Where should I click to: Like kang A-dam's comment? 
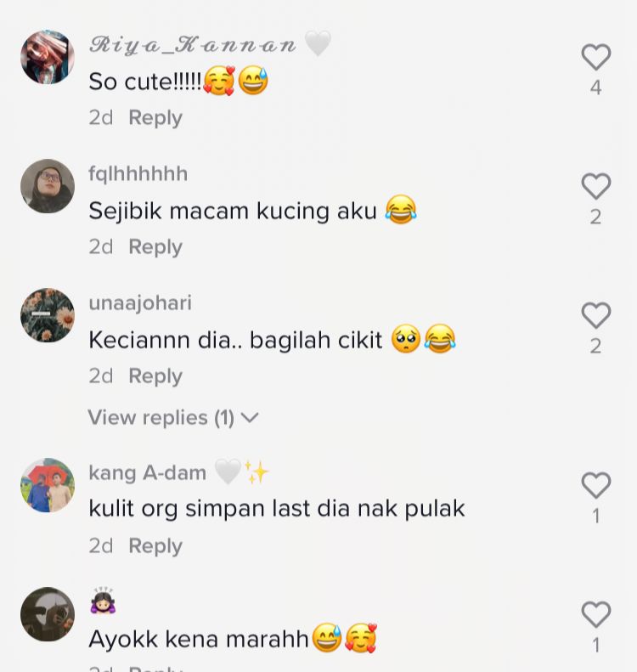pyautogui.click(x=596, y=486)
